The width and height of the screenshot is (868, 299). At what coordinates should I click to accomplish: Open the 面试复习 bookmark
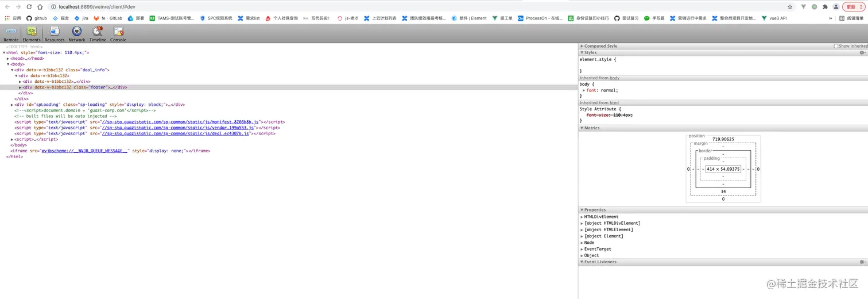(x=626, y=18)
